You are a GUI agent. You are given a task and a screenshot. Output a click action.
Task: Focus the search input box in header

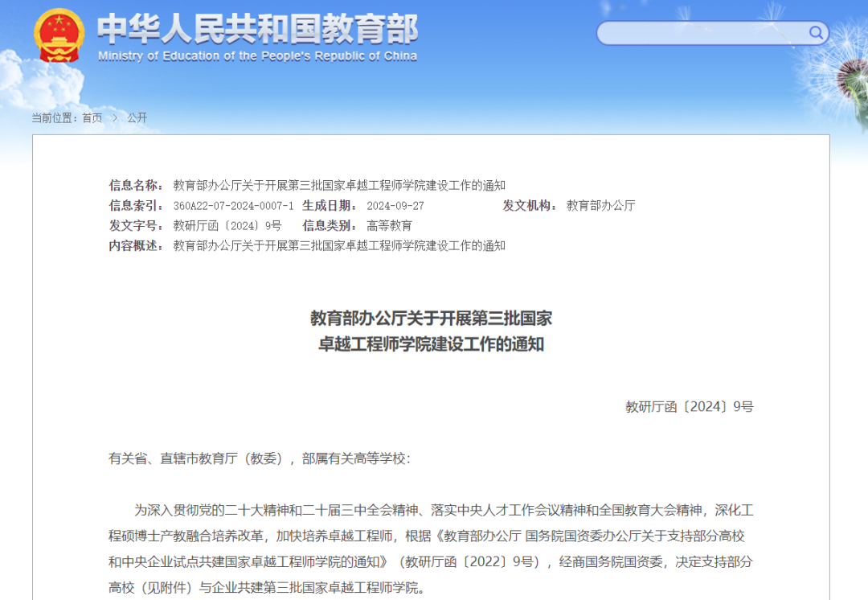[x=701, y=33]
